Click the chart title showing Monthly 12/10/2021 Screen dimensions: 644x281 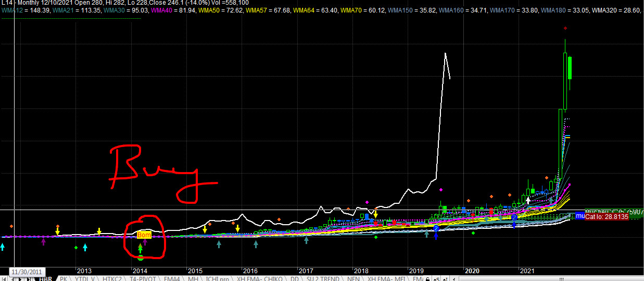pyautogui.click(x=125, y=3)
